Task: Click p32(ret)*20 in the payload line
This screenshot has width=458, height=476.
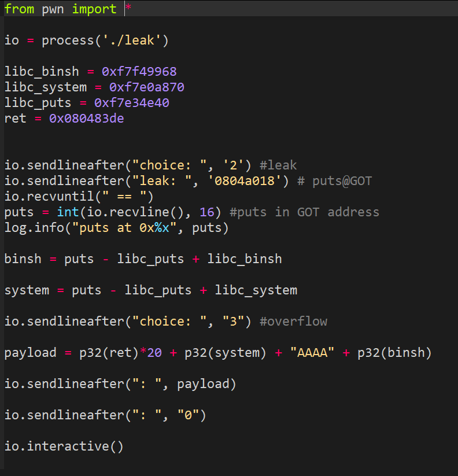Action: click(x=120, y=353)
